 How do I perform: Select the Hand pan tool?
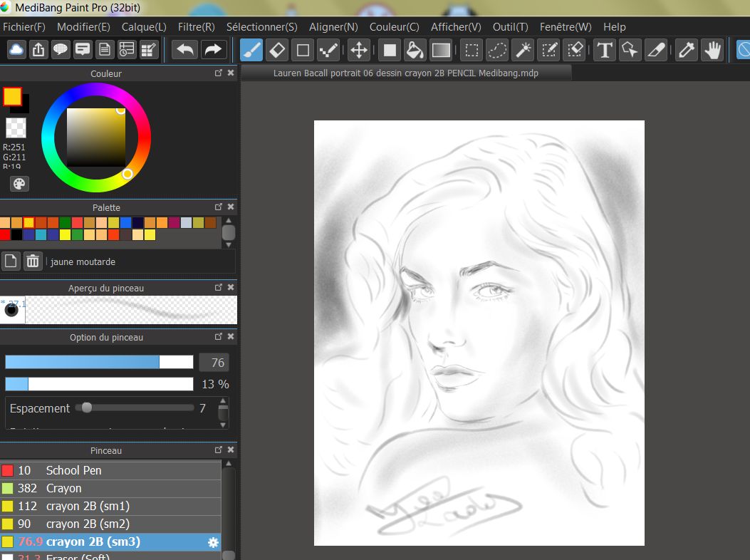pos(713,50)
